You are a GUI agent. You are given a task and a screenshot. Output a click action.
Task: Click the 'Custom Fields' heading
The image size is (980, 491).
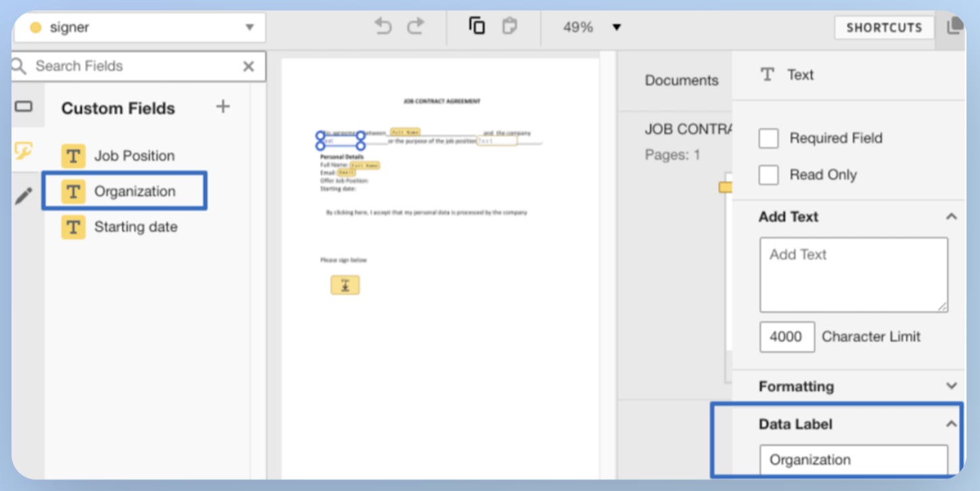click(x=118, y=108)
